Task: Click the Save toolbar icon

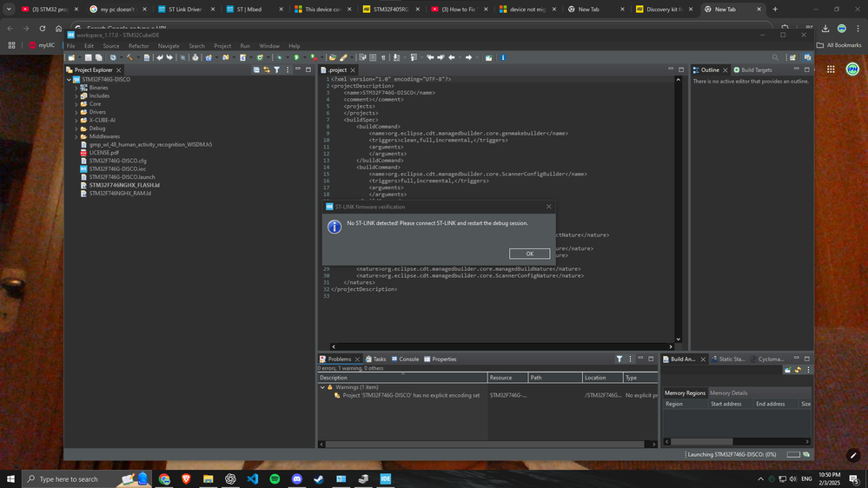Action: [88, 57]
